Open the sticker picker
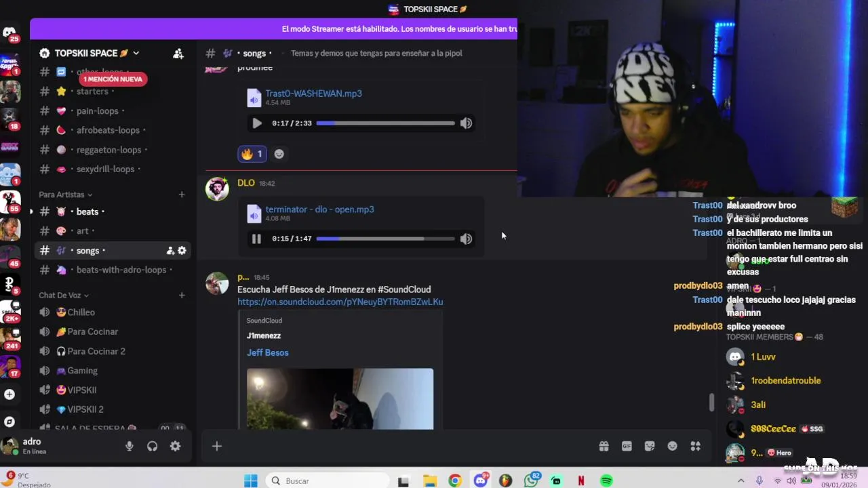Viewport: 868px width, 488px height. [650, 446]
